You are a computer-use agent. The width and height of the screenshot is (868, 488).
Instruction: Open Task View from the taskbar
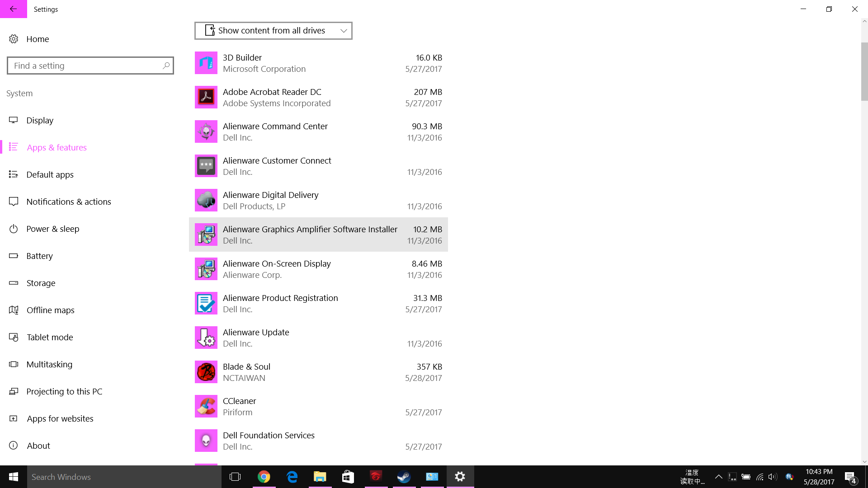point(235,477)
